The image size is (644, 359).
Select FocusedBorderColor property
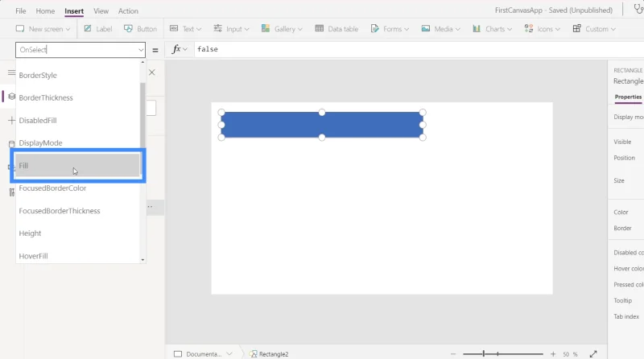[x=78, y=188]
